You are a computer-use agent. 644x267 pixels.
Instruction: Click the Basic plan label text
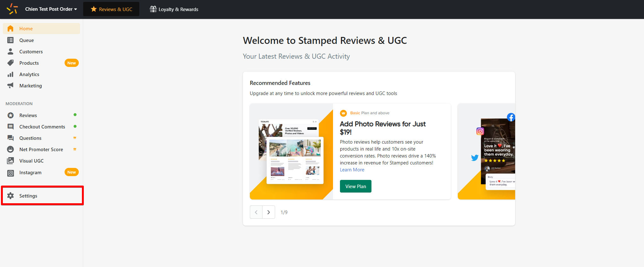click(x=355, y=113)
